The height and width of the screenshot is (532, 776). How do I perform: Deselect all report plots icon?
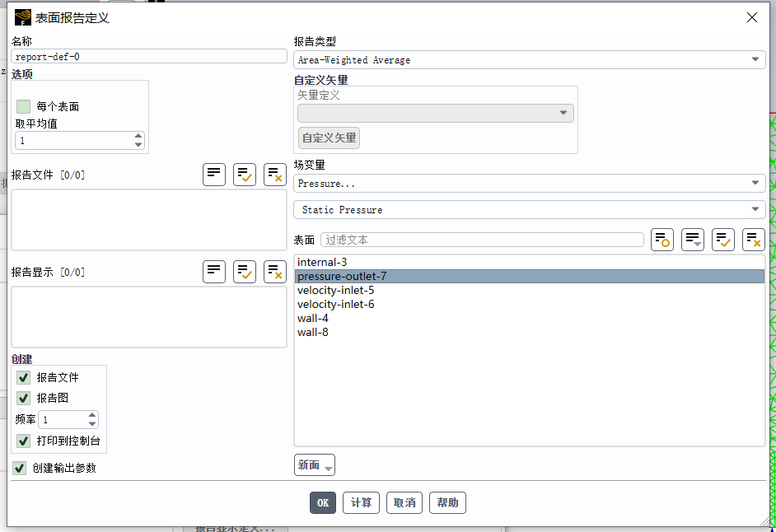274,272
